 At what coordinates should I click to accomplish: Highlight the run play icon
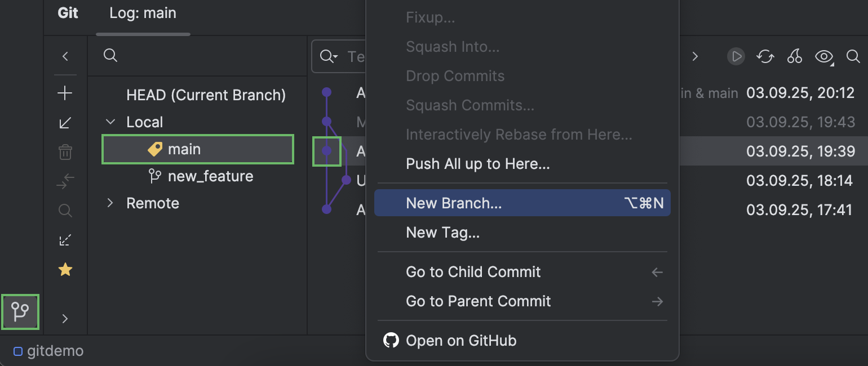736,56
